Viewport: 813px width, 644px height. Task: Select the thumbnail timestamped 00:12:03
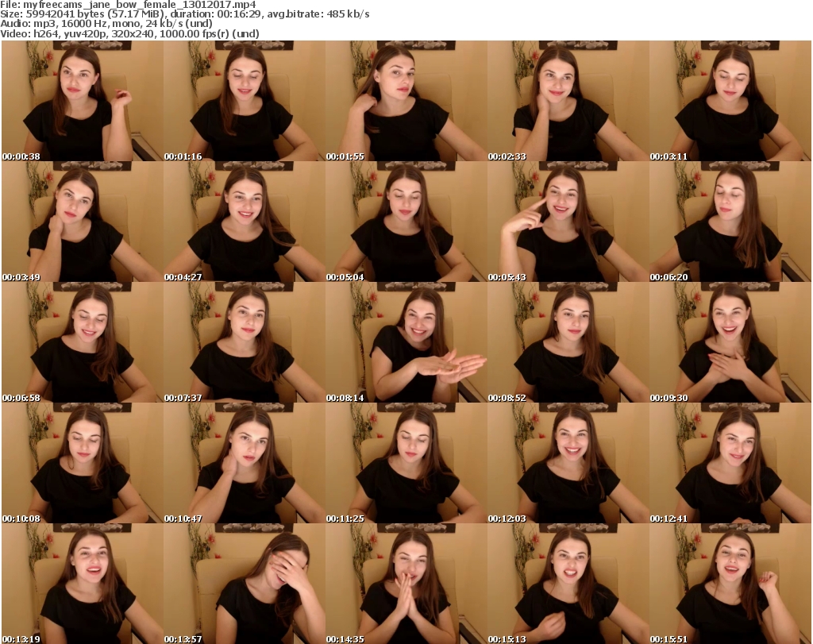[x=568, y=463]
